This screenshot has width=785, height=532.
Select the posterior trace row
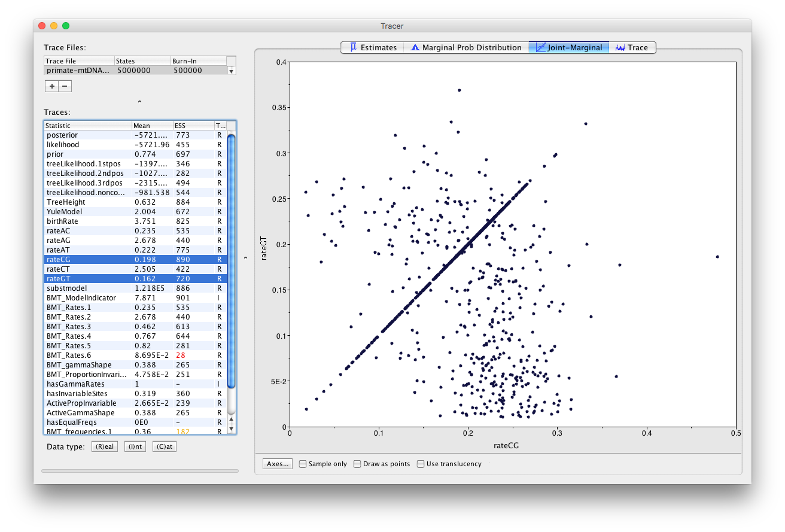[x=136, y=135]
